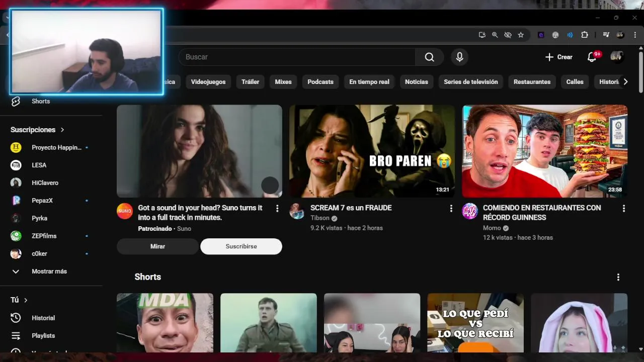Screen dimensions: 644x362
Task: Click the purple extension icon in toolbar
Action: 541,35
